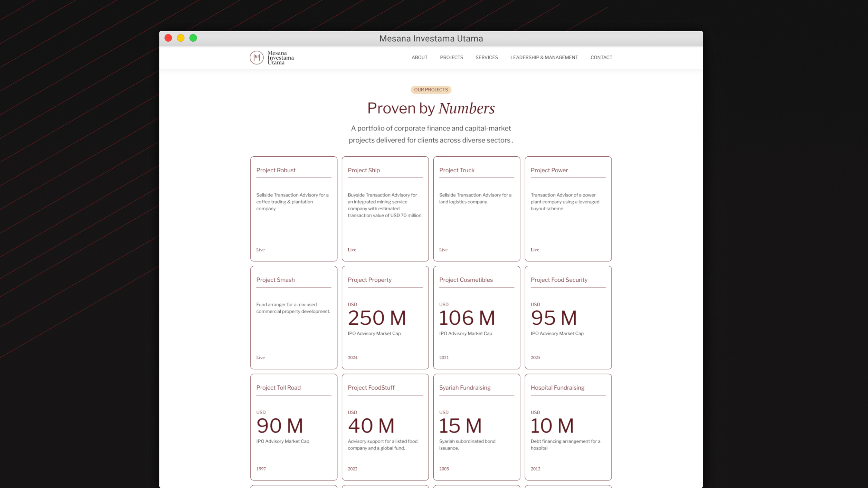The height and width of the screenshot is (488, 868).
Task: Open the ABOUT navigation menu item
Action: tap(419, 58)
